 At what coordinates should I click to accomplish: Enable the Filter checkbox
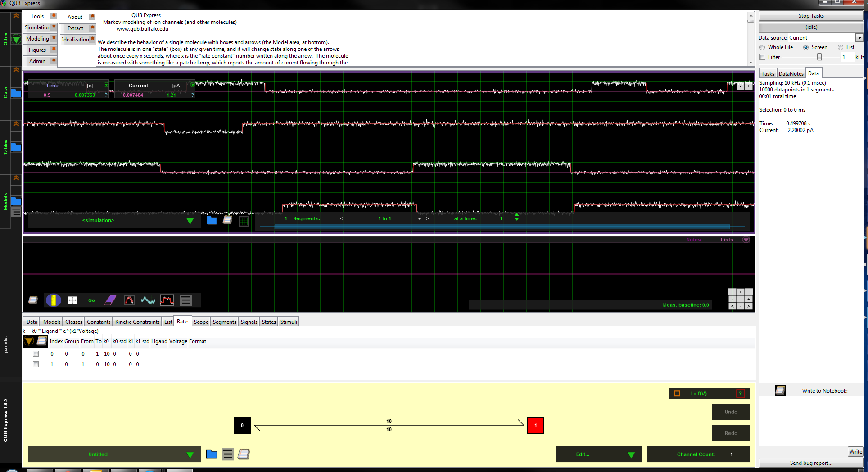763,57
